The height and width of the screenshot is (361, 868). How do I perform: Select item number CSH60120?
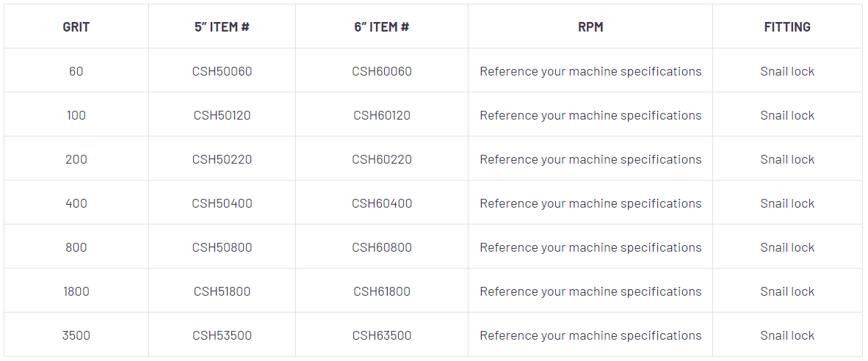tap(382, 115)
